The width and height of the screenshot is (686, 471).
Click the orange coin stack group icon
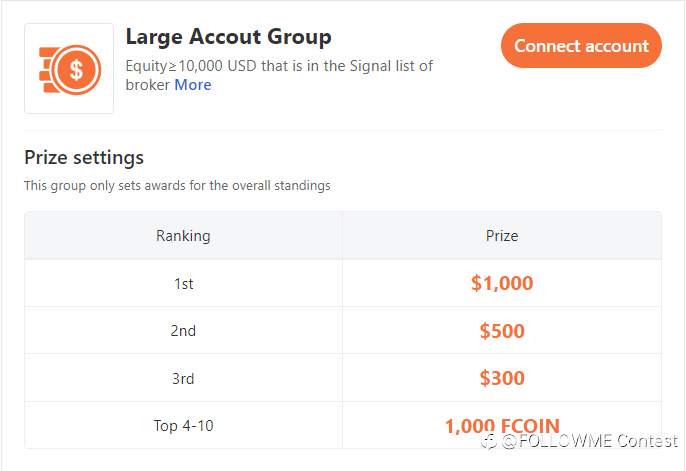69,69
